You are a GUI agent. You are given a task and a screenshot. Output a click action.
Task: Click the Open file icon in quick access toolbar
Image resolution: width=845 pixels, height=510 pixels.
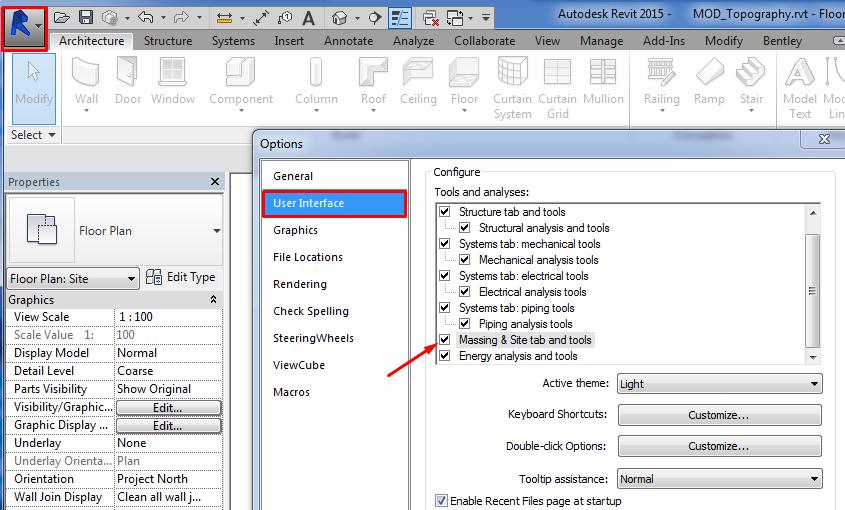[62, 18]
